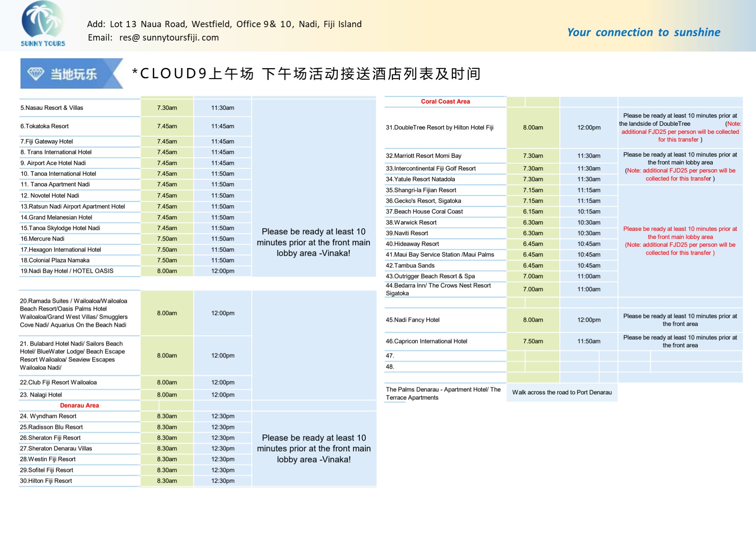The width and height of the screenshot is (756, 534).
Task: Click 34.Yatule Resort Natadola
Action: point(420,179)
